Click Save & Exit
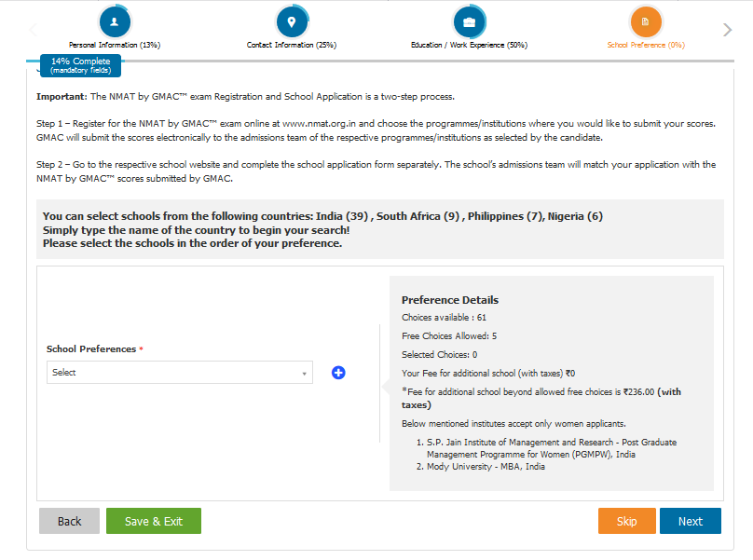 [153, 521]
